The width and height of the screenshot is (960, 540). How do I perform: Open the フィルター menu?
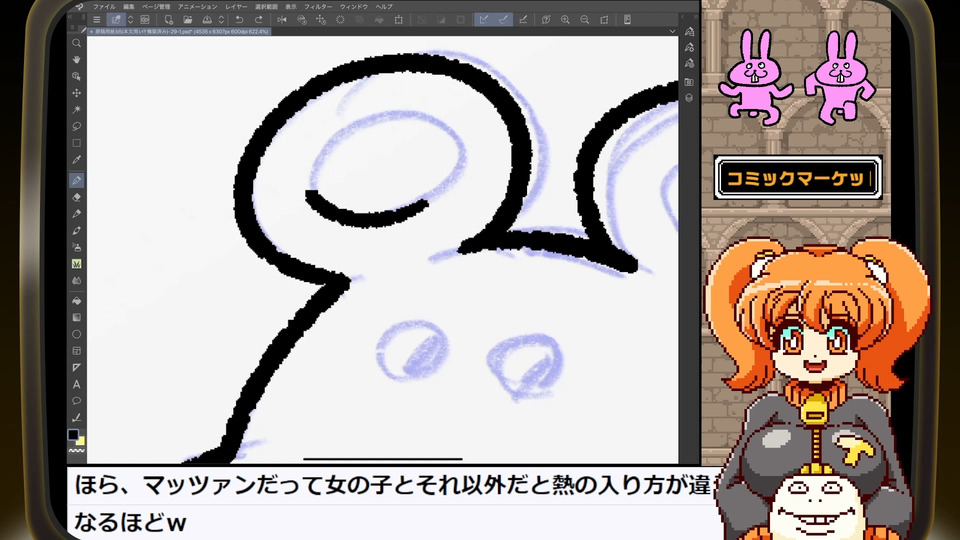click(x=318, y=6)
